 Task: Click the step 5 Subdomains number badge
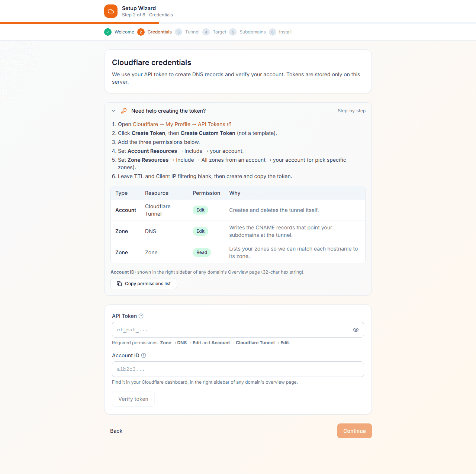[233, 32]
